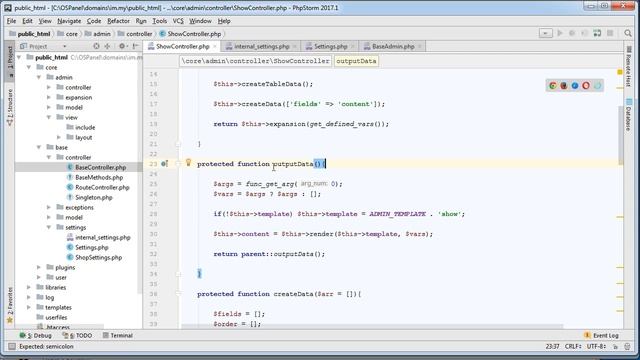The width and height of the screenshot is (640, 360).
Task: Open Firefox browser preview icon in editor
Action: click(564, 86)
